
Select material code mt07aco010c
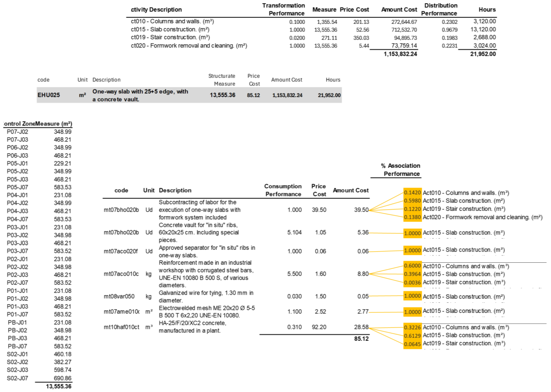tap(121, 274)
